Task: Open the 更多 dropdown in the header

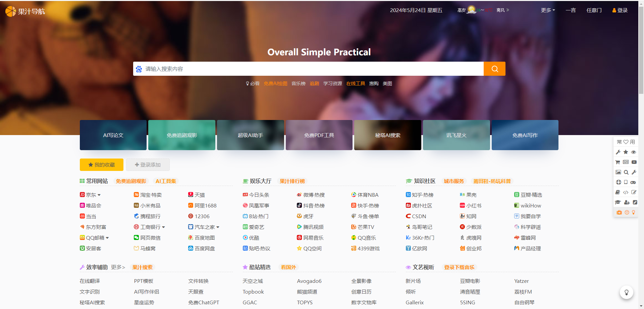Action: (548, 10)
